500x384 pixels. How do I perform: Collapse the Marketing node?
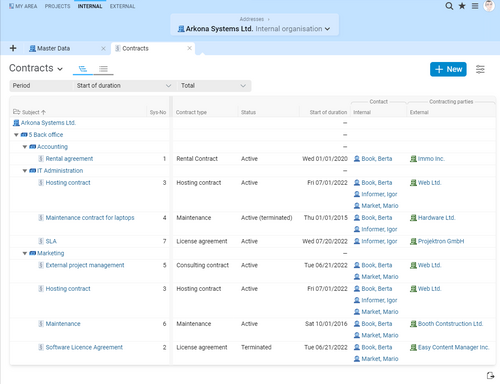point(24,253)
